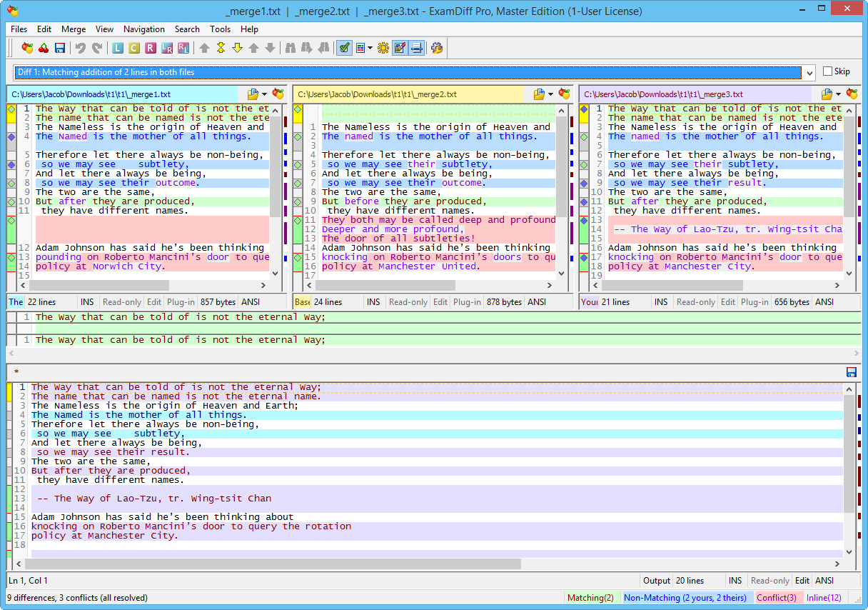The height and width of the screenshot is (610, 868).
Task: Go to first difference up arrow
Action: pyautogui.click(x=204, y=48)
